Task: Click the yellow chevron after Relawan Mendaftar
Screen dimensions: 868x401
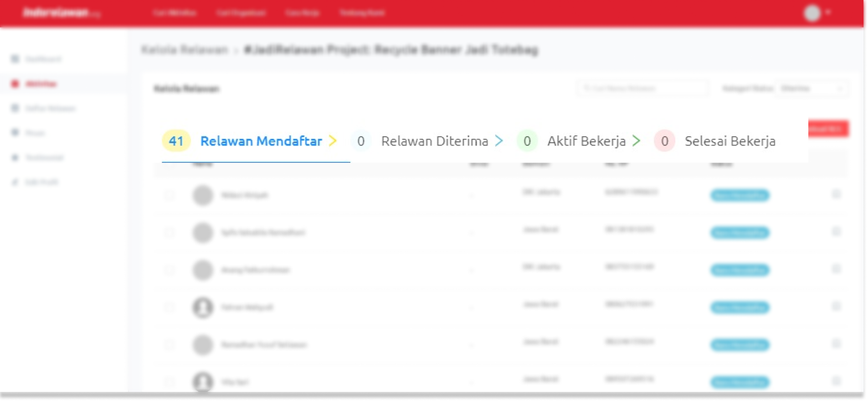Action: (x=333, y=141)
